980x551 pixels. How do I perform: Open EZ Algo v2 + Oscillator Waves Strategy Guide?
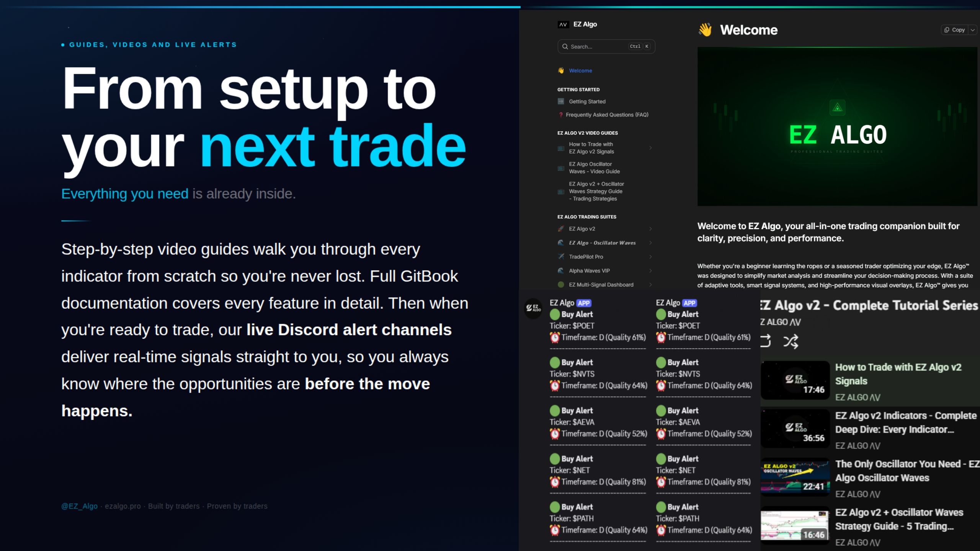pos(596,191)
